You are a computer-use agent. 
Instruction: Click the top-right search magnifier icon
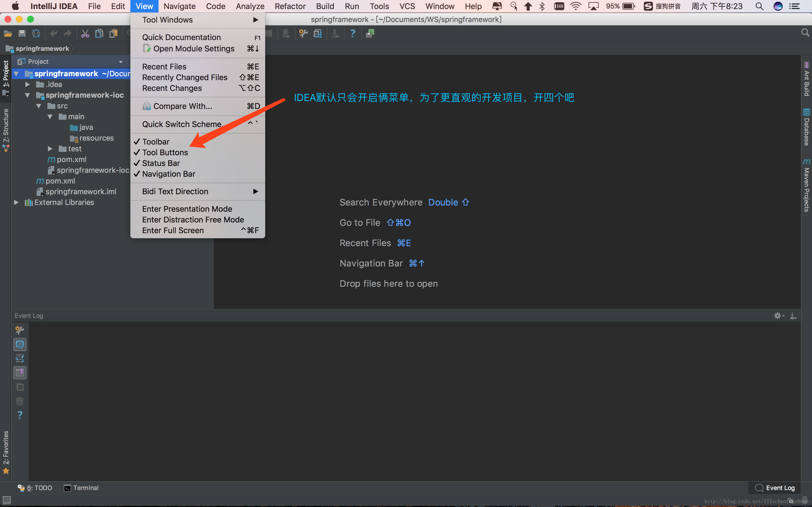[x=805, y=32]
